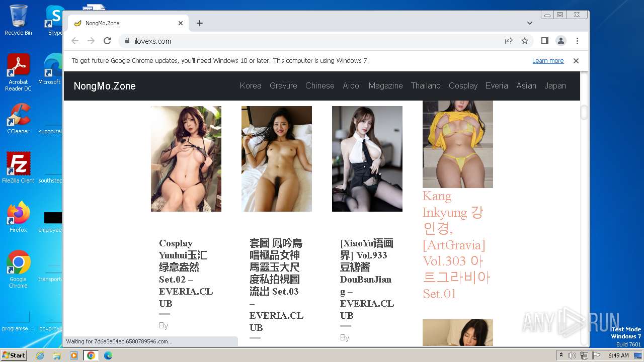Screen dimensions: 644x362
Task: Click the page vertical scrollbar thumb
Action: pyautogui.click(x=584, y=113)
